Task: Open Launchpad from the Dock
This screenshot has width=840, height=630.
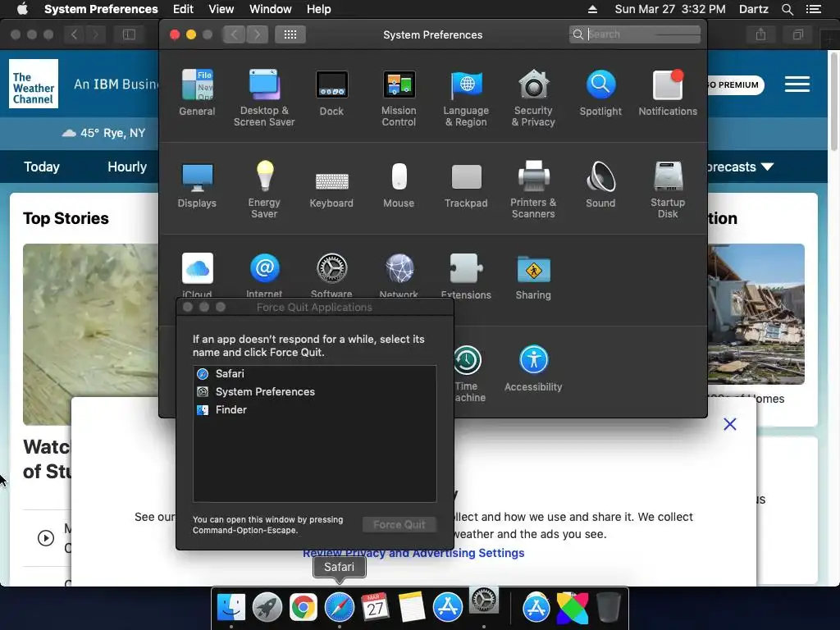Action: 267,608
